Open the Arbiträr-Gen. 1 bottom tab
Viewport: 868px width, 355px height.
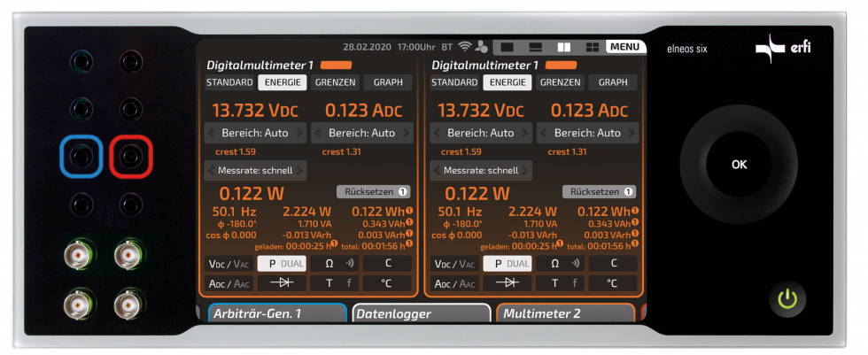278,313
